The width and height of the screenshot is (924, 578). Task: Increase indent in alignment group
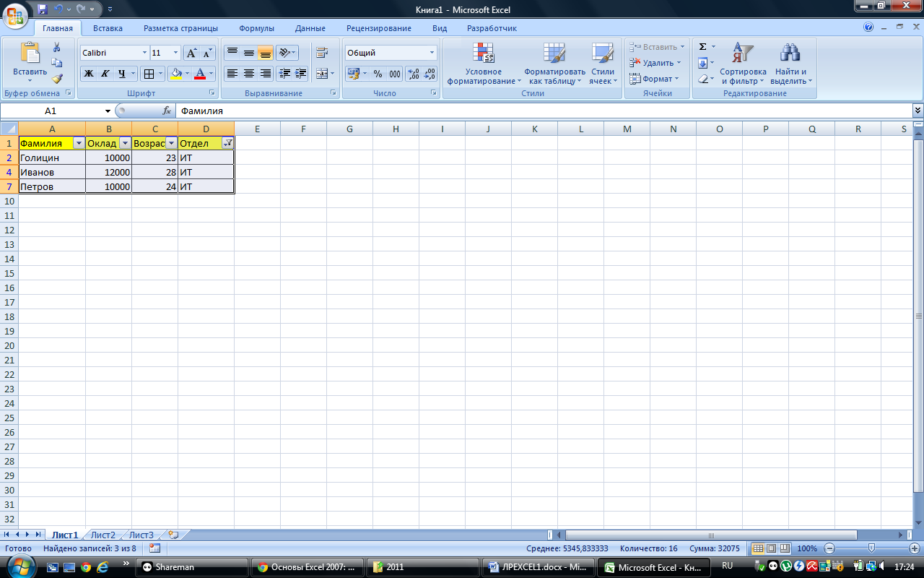coord(301,74)
